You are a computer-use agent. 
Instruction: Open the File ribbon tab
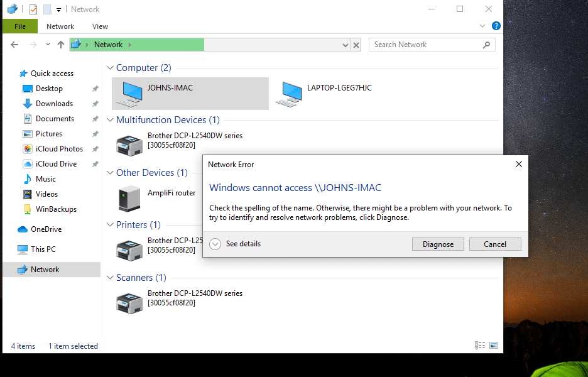click(x=19, y=26)
